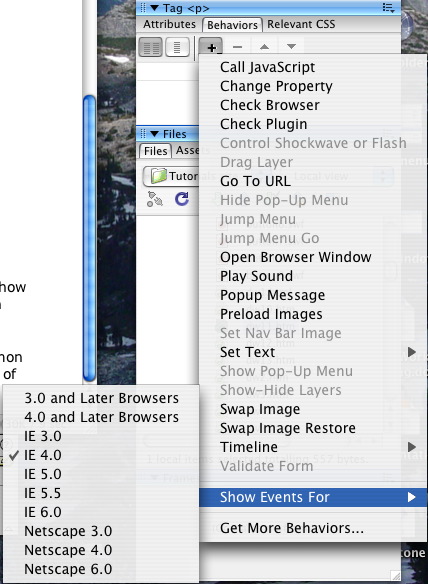Click the move behavior up arrow
This screenshot has height=584, width=428.
(264, 47)
